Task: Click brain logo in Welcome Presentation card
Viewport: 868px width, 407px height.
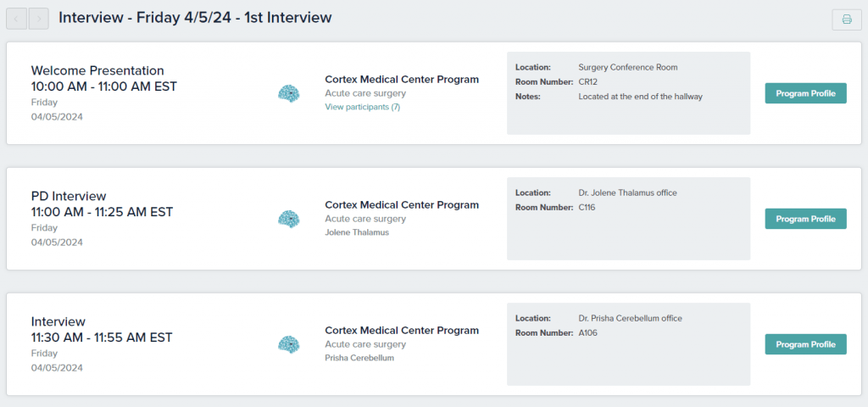Action: (289, 93)
